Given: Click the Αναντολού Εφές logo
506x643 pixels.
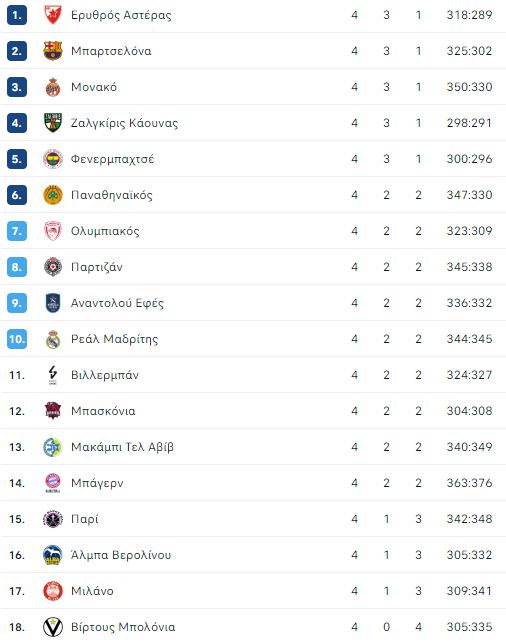Looking at the screenshot, I should click(x=53, y=303).
